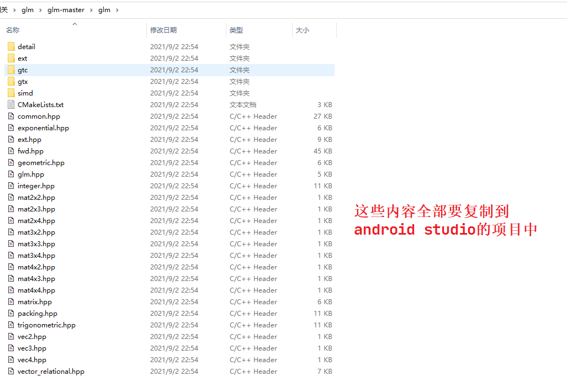Click the matrix.hpp file icon
Image resolution: width=567 pixels, height=392 pixels.
(11, 301)
